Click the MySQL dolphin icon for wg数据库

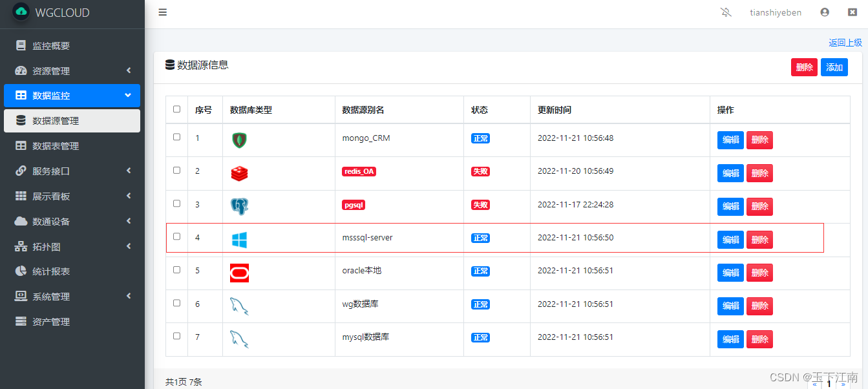(239, 305)
